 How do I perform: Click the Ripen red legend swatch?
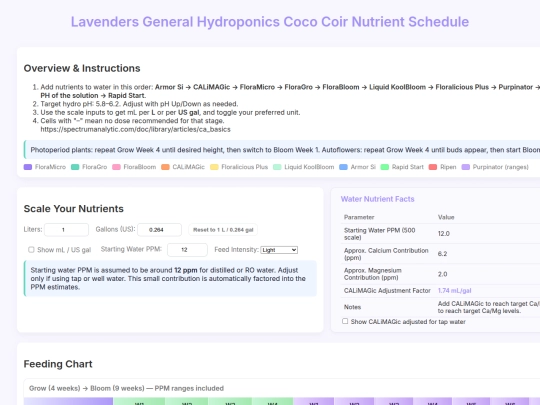pyautogui.click(x=433, y=167)
